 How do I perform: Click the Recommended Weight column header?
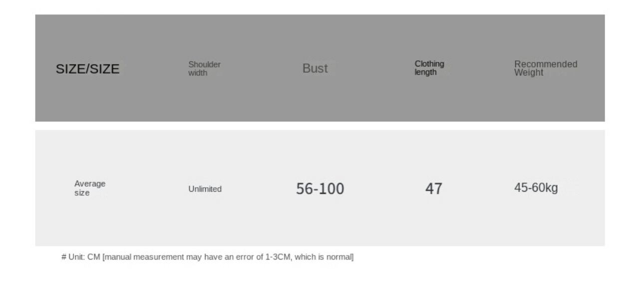click(546, 68)
